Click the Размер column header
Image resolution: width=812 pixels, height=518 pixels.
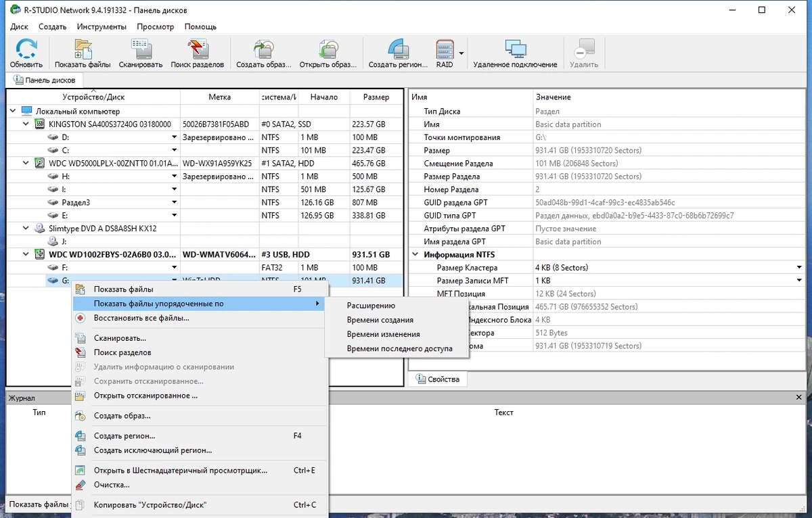click(376, 97)
